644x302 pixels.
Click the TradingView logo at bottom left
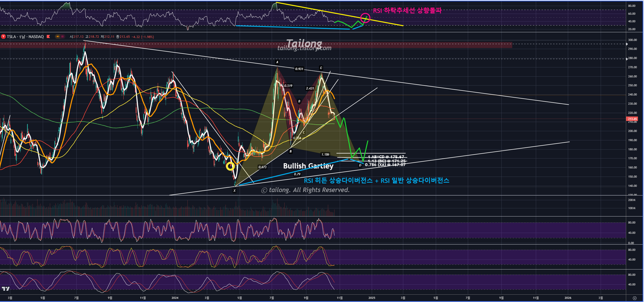pyautogui.click(x=6, y=289)
